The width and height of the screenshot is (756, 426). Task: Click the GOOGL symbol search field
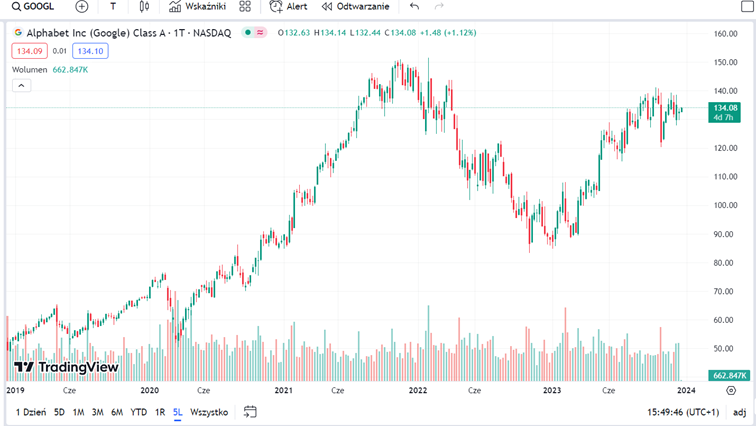(x=34, y=6)
